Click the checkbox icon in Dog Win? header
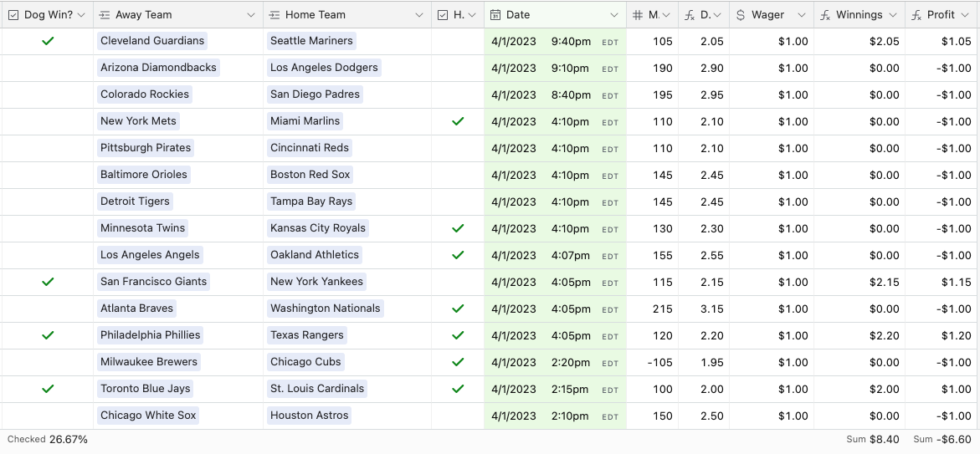 coord(13,15)
